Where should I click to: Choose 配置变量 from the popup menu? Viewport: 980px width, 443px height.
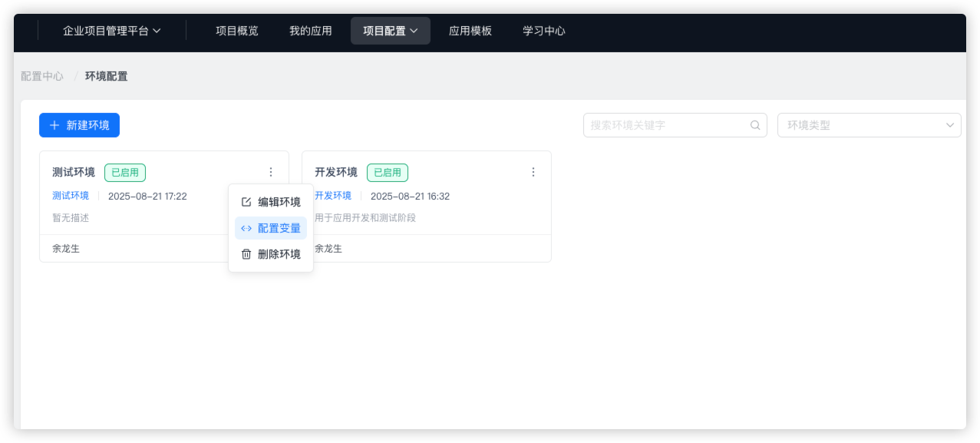coord(271,228)
